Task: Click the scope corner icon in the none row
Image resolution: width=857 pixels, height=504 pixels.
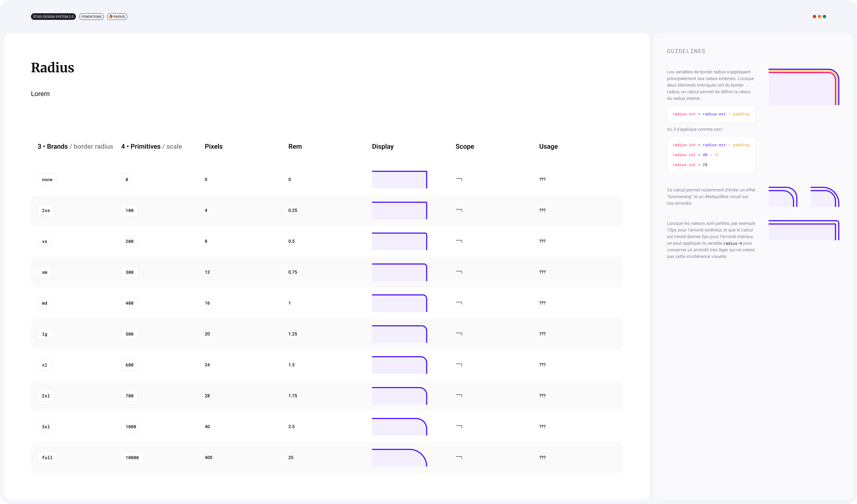Action: 459,179
